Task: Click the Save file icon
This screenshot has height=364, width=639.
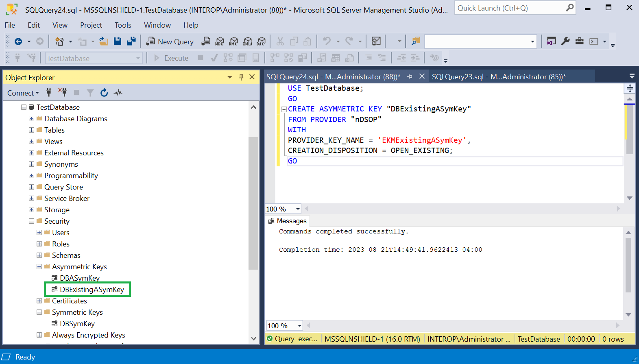Action: [118, 41]
